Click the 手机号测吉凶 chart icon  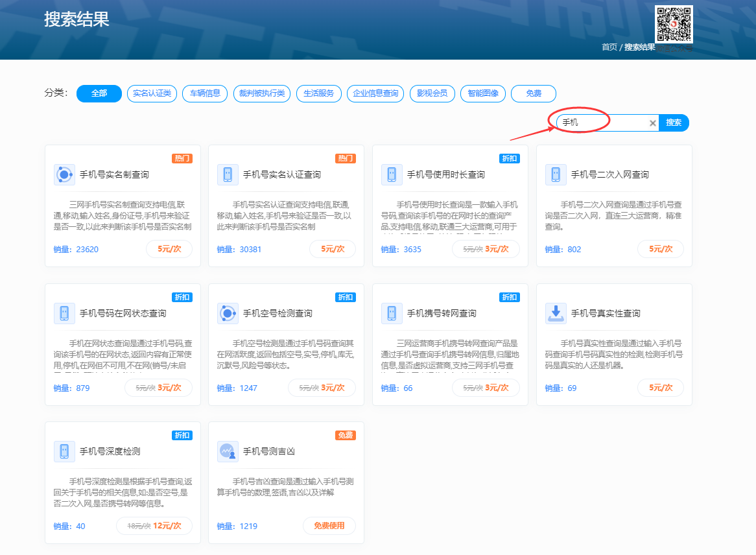coord(228,451)
